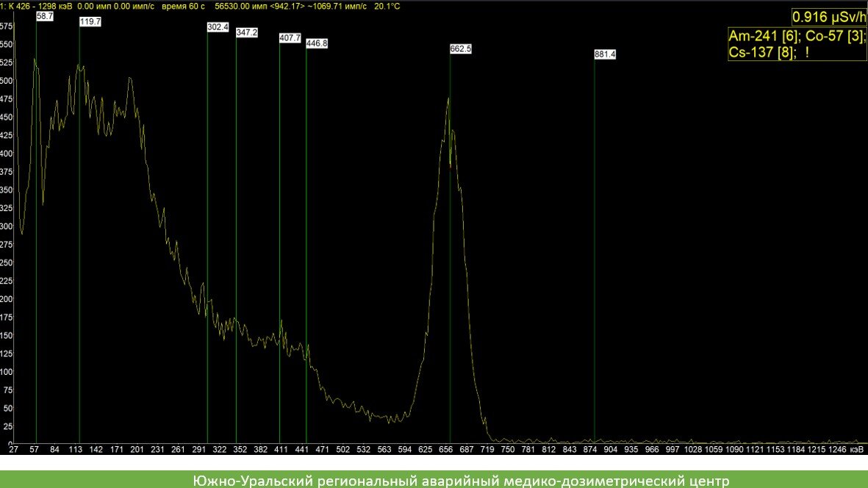Select the 662.5 Cs-137 peak label
Image resolution: width=868 pixels, height=488 pixels.
[461, 49]
